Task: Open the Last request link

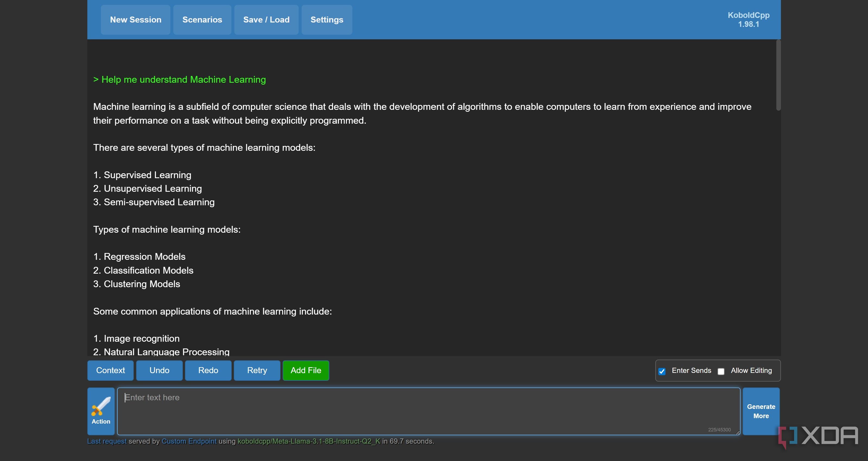Action: 107,441
